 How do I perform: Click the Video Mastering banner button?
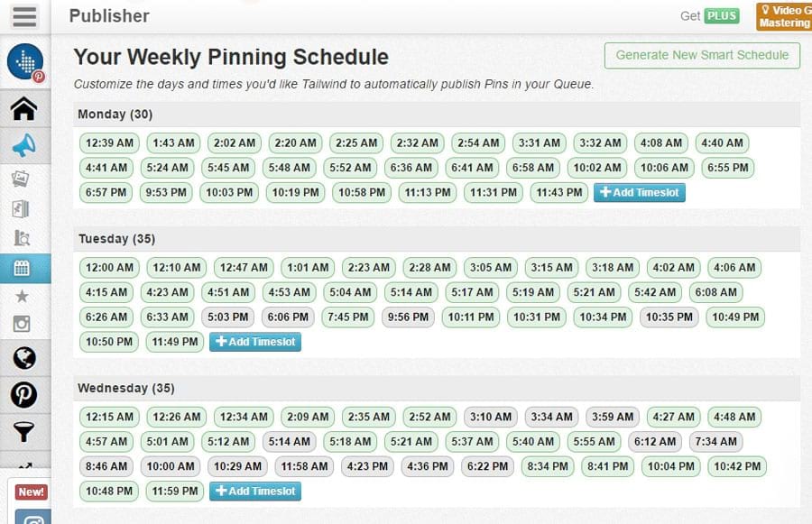(783, 16)
